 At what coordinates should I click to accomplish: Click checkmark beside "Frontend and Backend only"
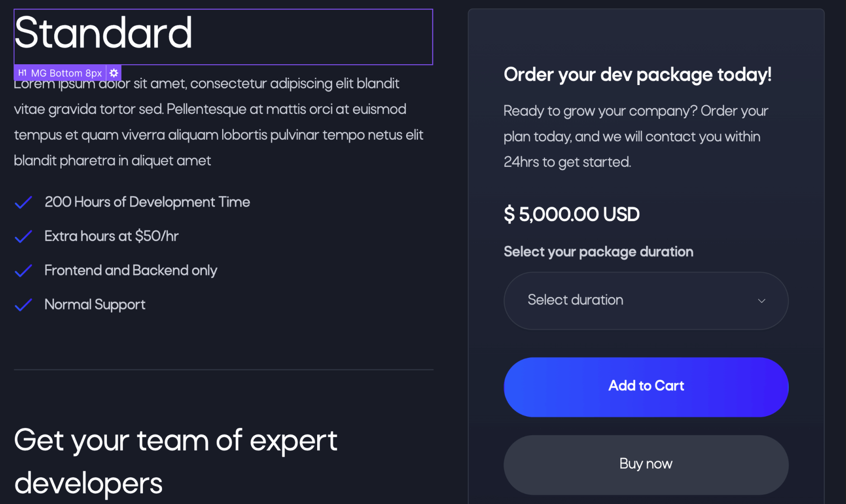[24, 270]
